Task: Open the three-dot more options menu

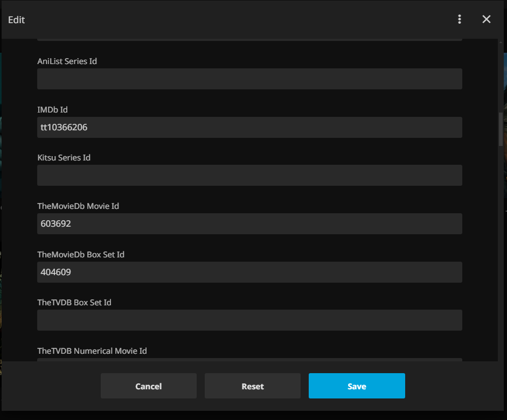Action: 459,19
